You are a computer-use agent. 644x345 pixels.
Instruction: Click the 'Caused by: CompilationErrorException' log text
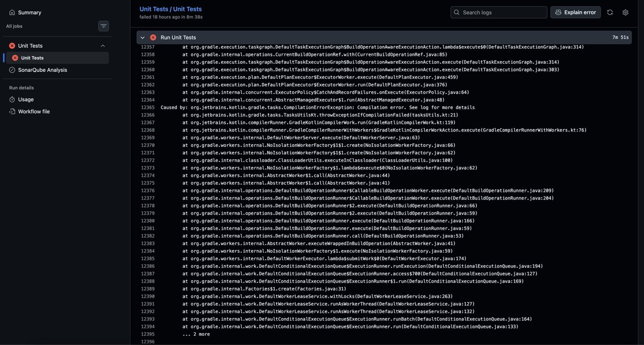point(318,107)
